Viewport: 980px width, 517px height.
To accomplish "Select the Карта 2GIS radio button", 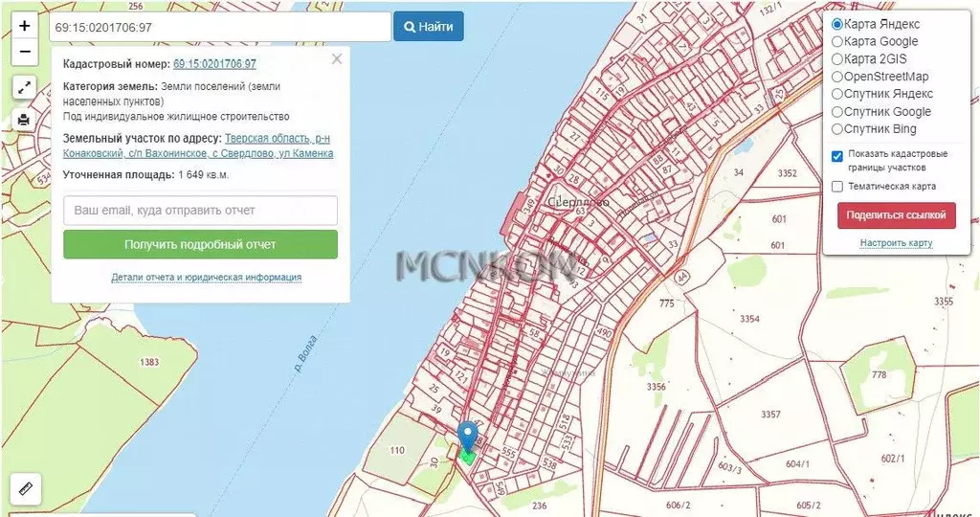I will pyautogui.click(x=837, y=59).
